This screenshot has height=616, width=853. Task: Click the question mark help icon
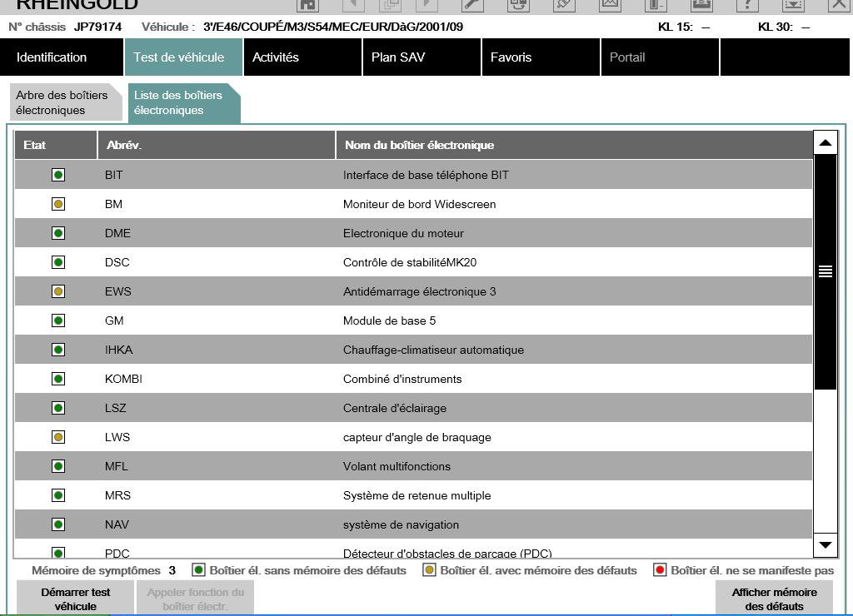pos(747,5)
